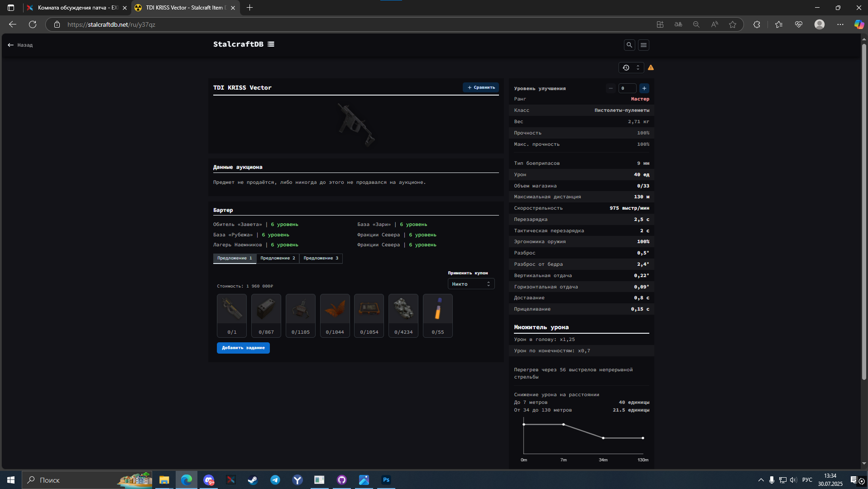Close the TDI KRISS Vector tab

point(233,8)
